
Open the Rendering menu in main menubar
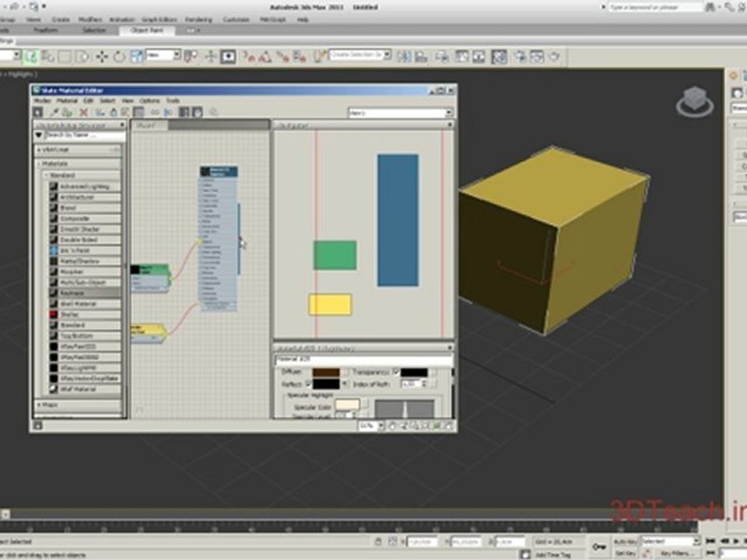point(198,19)
